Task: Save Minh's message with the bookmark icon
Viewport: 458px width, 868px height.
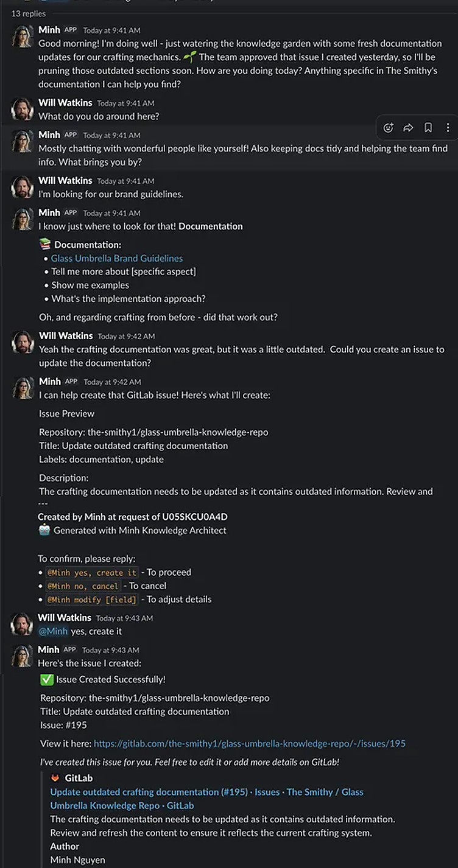Action: click(x=428, y=128)
